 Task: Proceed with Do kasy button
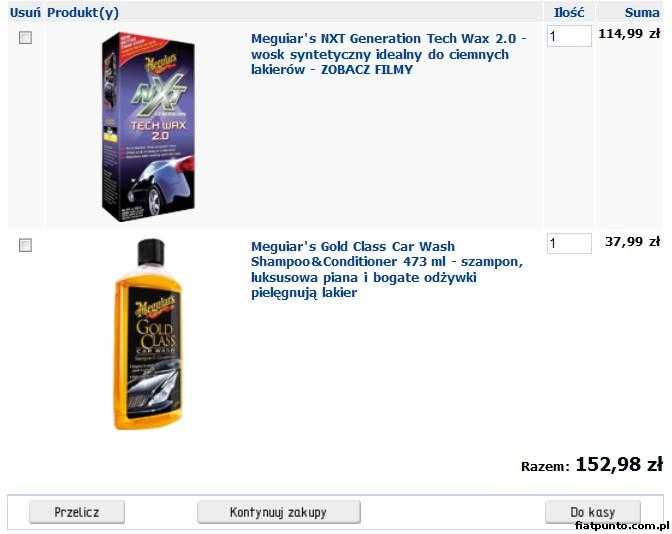pyautogui.click(x=593, y=512)
